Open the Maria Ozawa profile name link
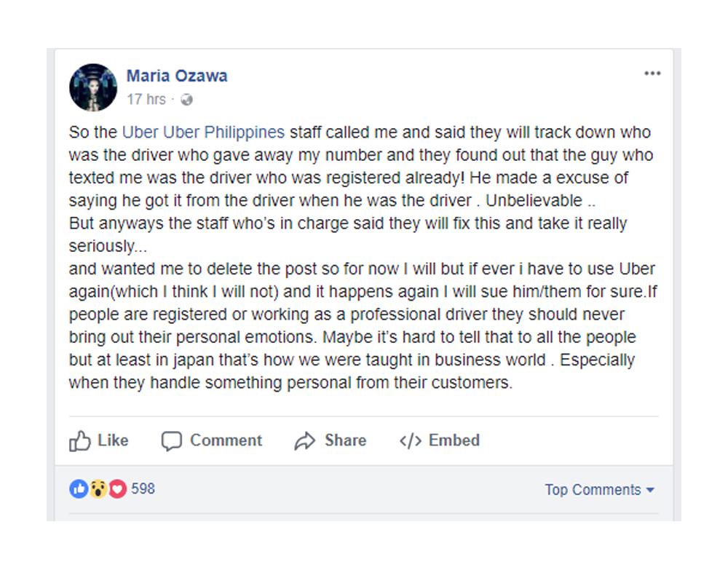This screenshot has height=578, width=728. click(177, 76)
